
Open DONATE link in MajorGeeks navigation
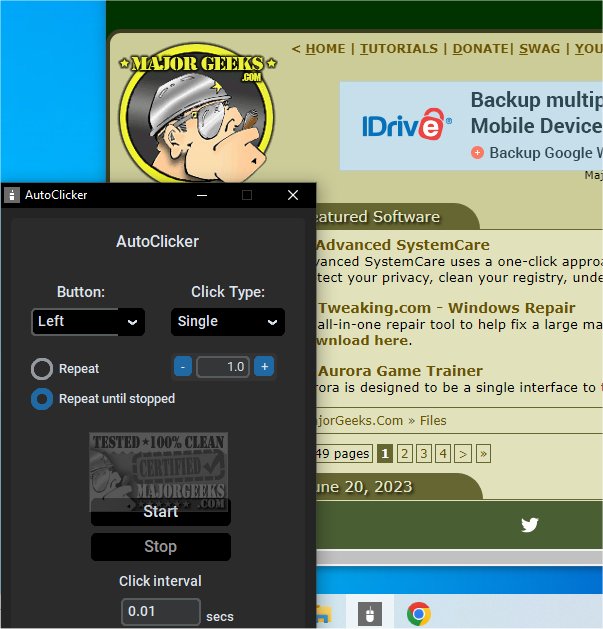click(x=481, y=49)
